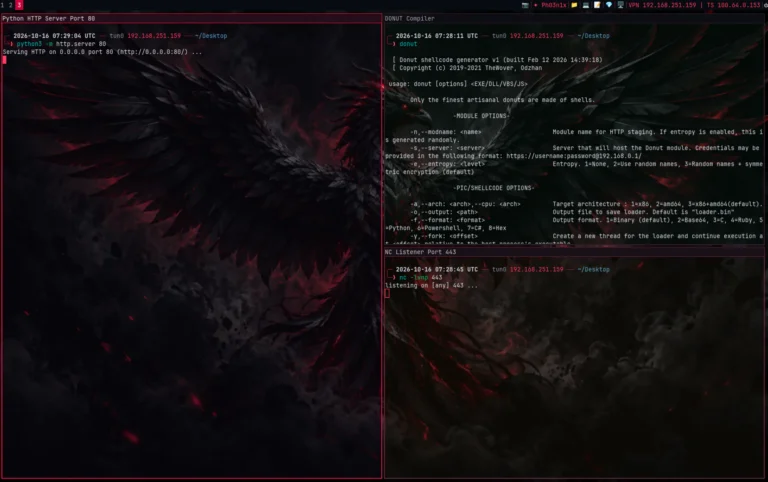Click the donut command in compiler pane
Image resolution: width=768 pixels, height=482 pixels.
click(408, 44)
